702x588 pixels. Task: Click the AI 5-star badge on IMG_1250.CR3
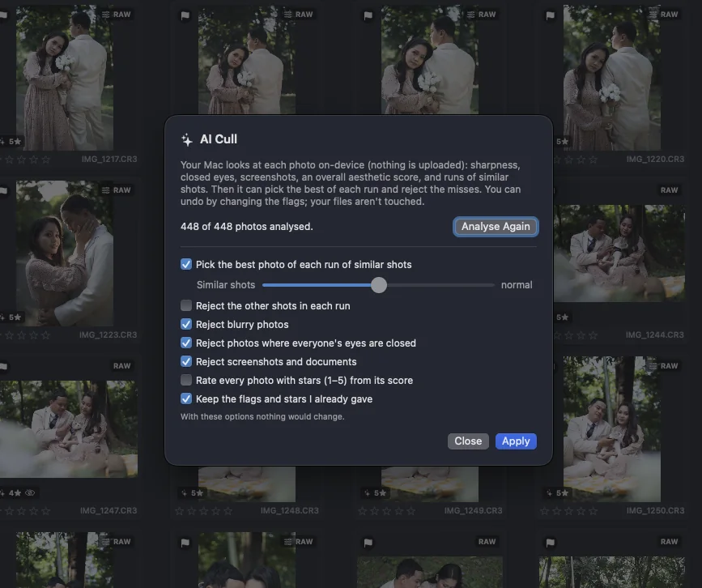tap(557, 492)
